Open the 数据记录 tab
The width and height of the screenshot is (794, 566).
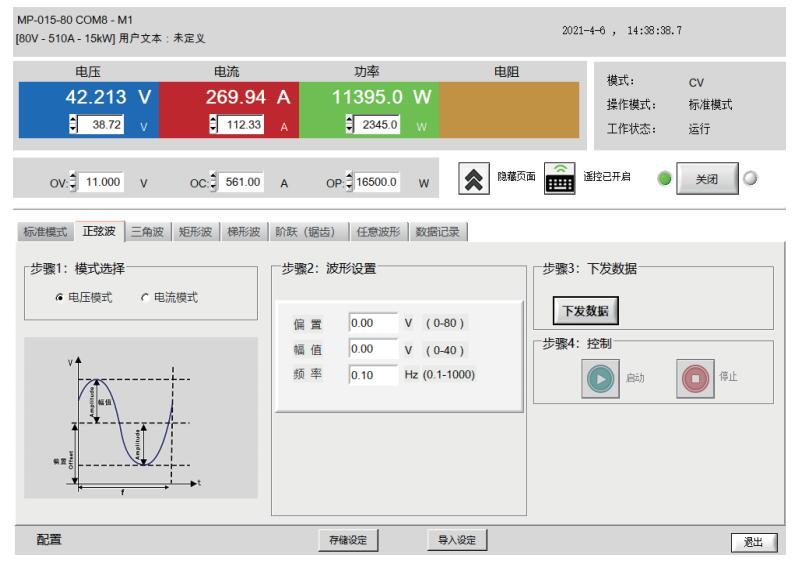coord(441,231)
